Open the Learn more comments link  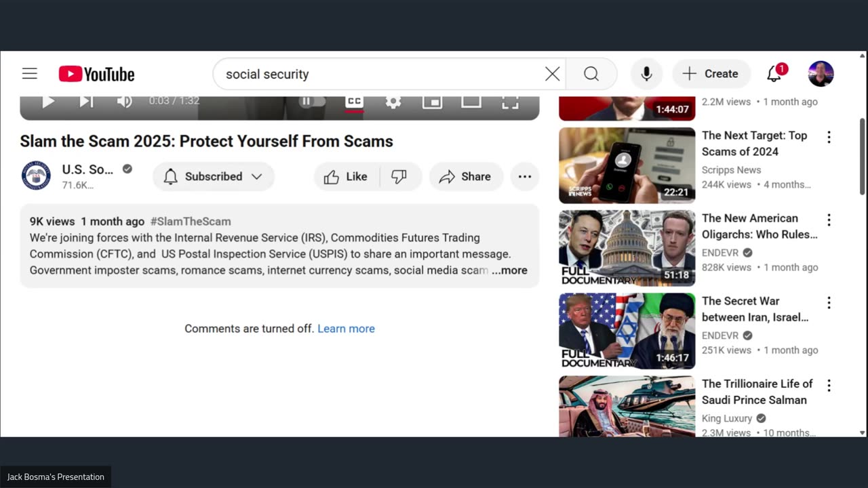pyautogui.click(x=346, y=329)
